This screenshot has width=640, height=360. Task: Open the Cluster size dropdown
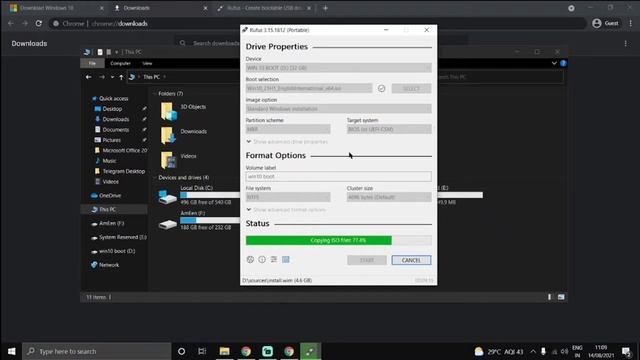coord(389,197)
